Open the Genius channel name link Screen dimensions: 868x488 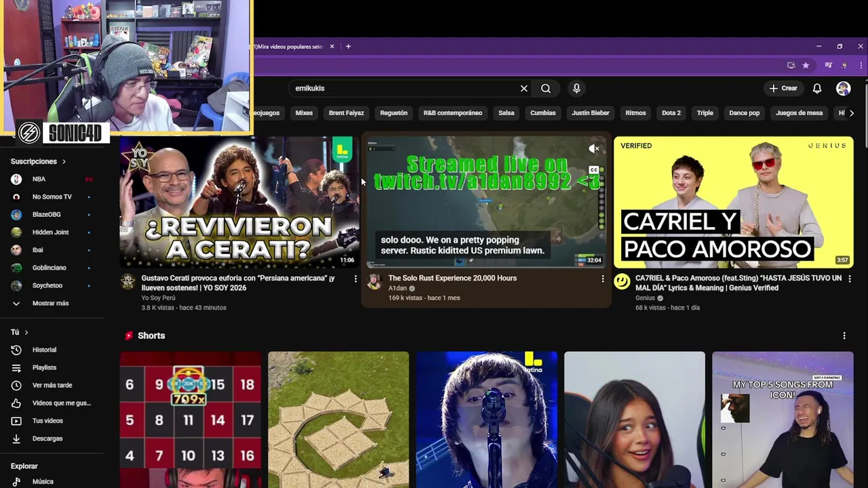(645, 298)
